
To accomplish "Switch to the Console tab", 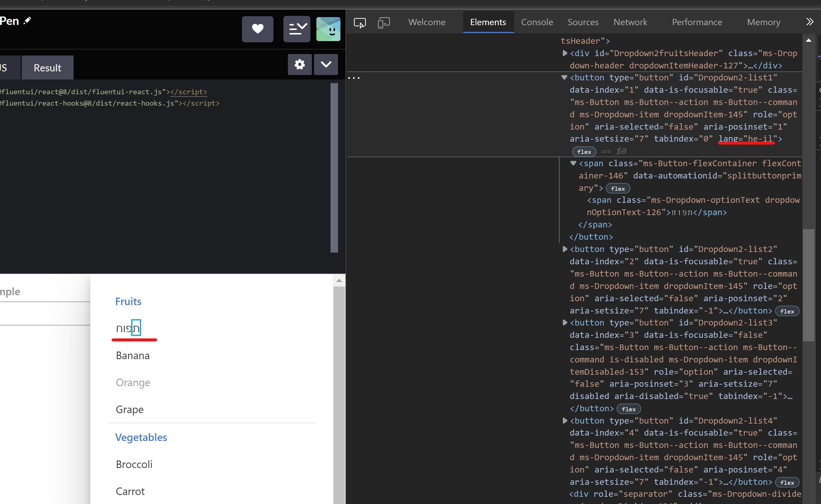I will coord(537,22).
